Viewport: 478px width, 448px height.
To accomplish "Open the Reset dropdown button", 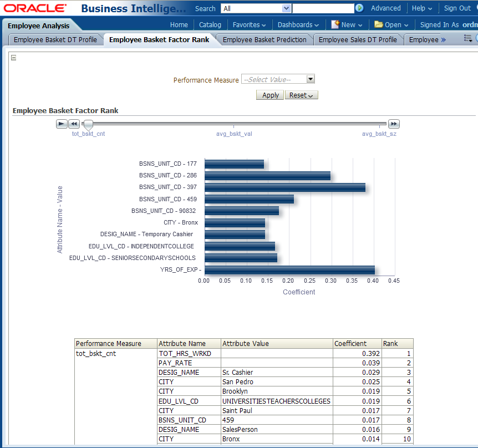I will click(x=301, y=95).
